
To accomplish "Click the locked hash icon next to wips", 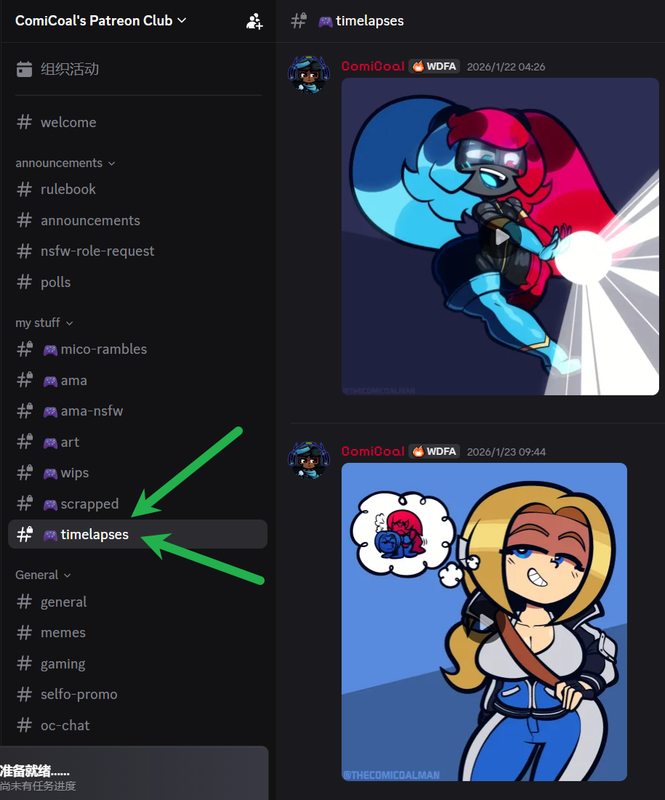I will click(x=24, y=473).
